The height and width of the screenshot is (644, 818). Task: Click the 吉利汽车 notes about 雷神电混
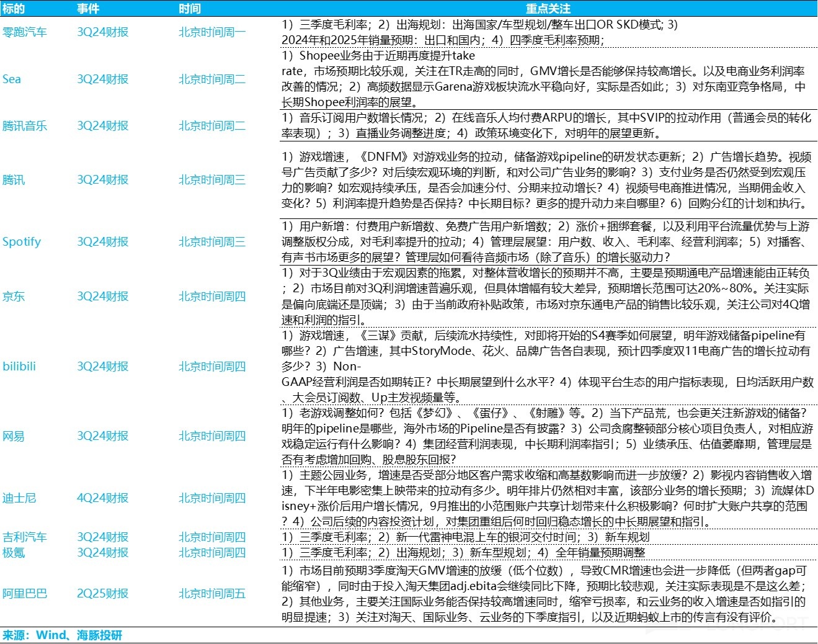[466, 537]
